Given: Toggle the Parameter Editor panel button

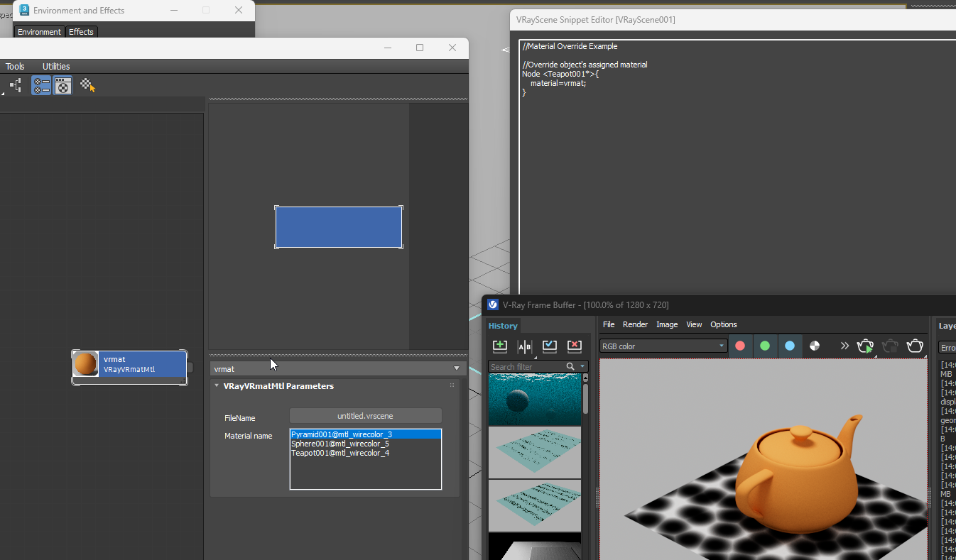Looking at the screenshot, I should tap(63, 86).
